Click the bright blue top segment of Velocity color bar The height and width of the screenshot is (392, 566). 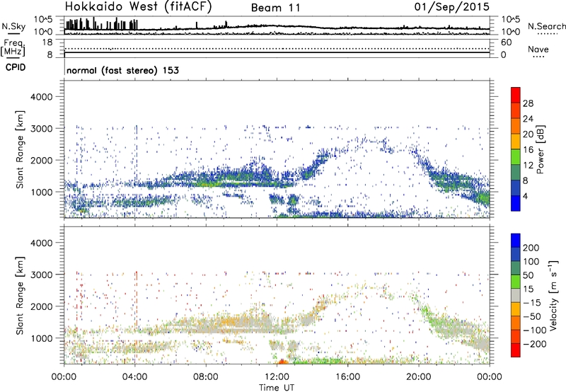(x=516, y=241)
